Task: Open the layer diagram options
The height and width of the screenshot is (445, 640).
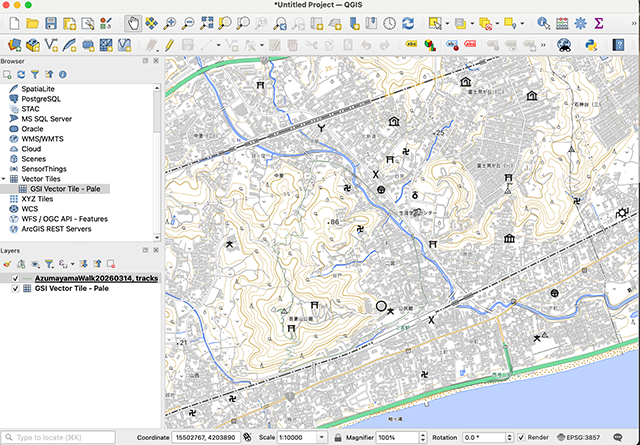Action: 430,44
